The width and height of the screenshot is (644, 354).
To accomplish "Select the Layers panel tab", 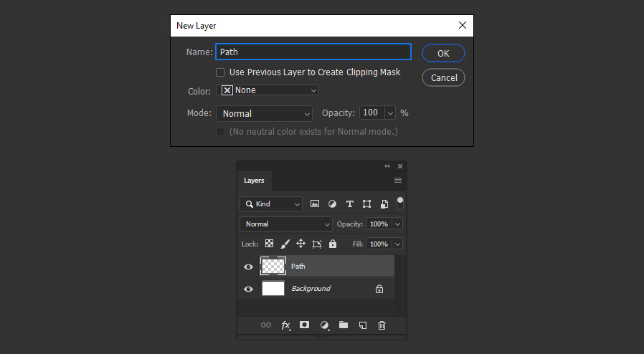I will tap(254, 181).
